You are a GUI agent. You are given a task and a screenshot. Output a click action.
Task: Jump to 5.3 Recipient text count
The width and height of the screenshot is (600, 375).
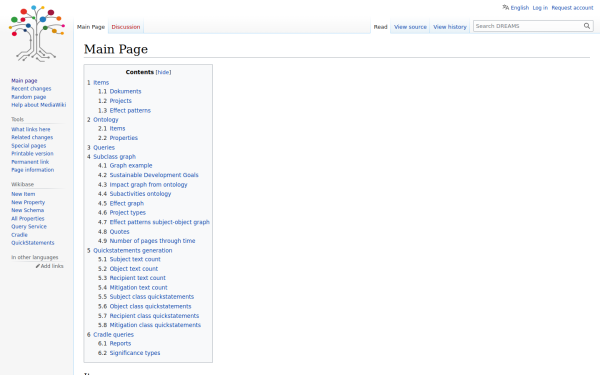pyautogui.click(x=138, y=278)
